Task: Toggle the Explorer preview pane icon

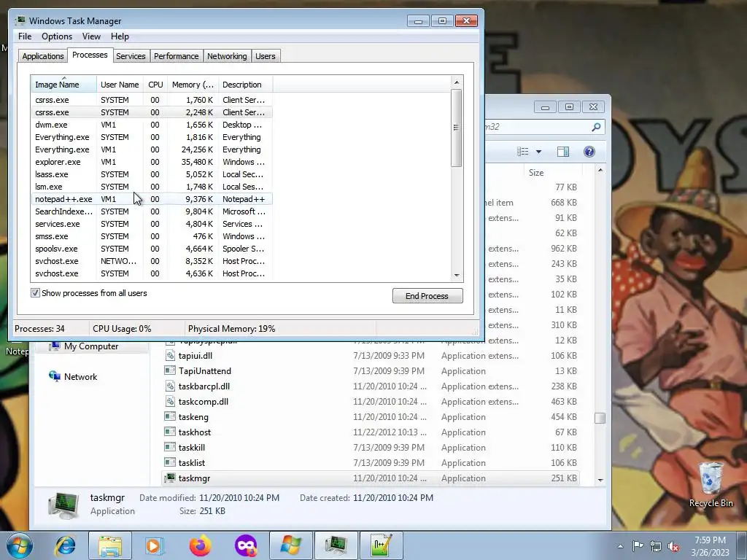Action: pyautogui.click(x=562, y=152)
